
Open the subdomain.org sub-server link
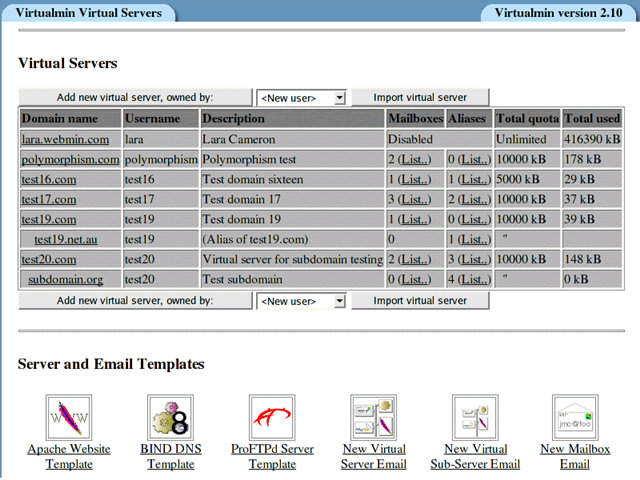(x=66, y=279)
